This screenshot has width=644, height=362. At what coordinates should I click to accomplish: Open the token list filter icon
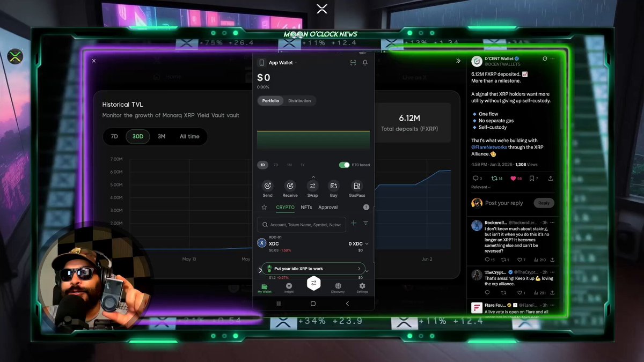click(x=365, y=223)
